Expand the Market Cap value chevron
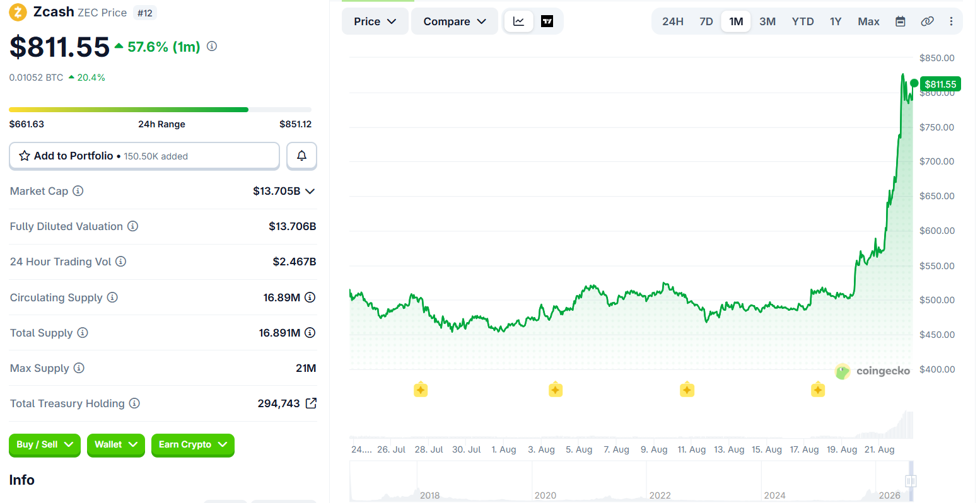This screenshot has width=980, height=503. click(x=310, y=191)
